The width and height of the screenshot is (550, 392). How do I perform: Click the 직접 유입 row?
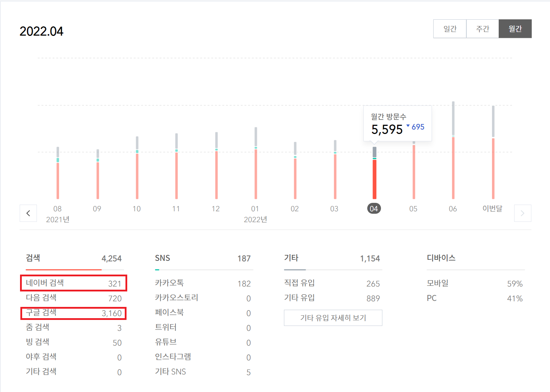[332, 283]
